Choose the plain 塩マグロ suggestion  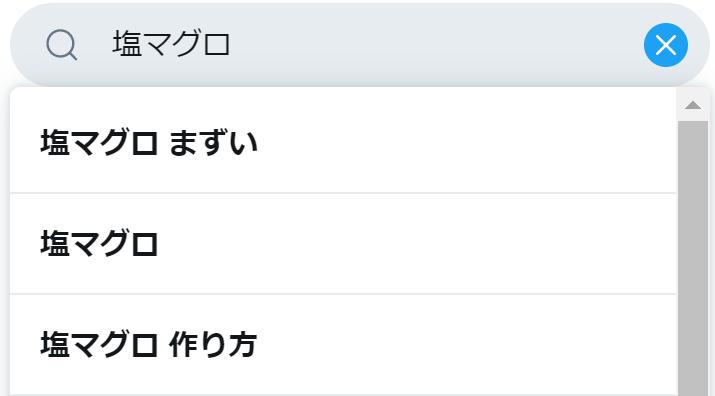(343, 244)
